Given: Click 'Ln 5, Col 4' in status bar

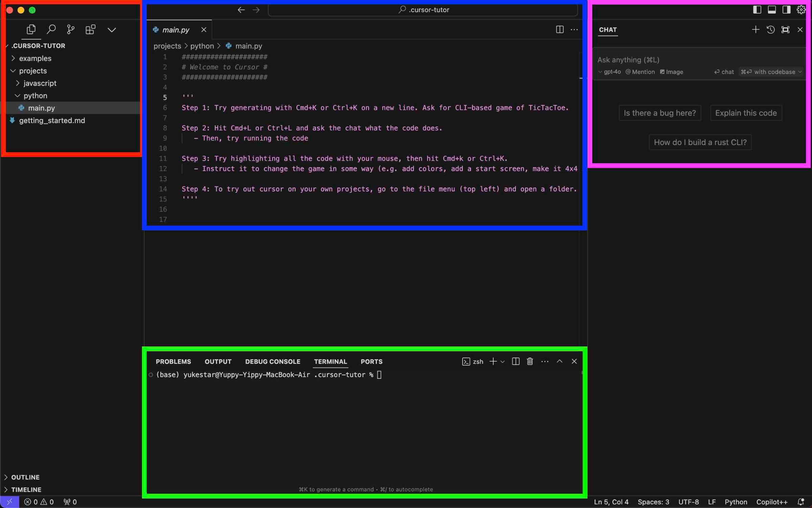Looking at the screenshot, I should [x=611, y=502].
